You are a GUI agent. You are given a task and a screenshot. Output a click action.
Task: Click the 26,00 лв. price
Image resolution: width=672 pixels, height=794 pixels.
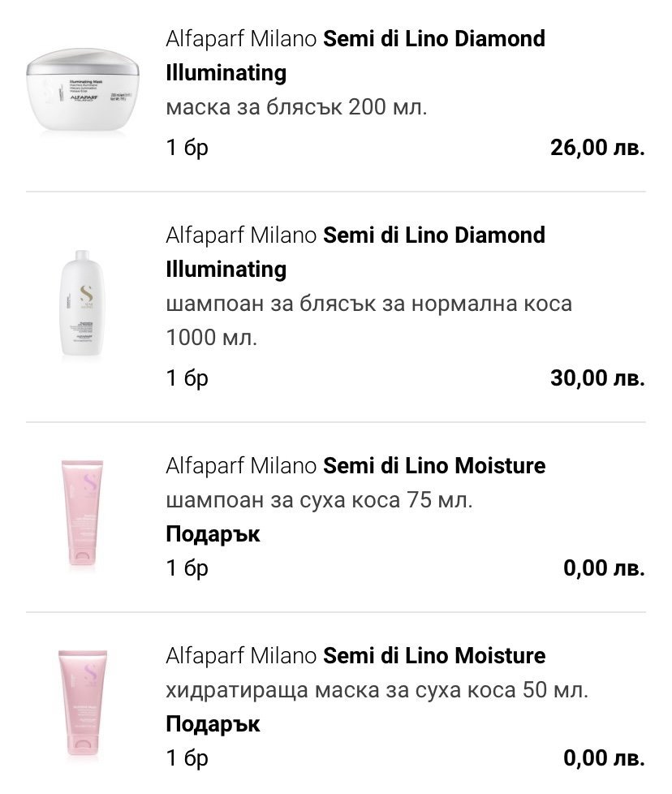(x=597, y=149)
